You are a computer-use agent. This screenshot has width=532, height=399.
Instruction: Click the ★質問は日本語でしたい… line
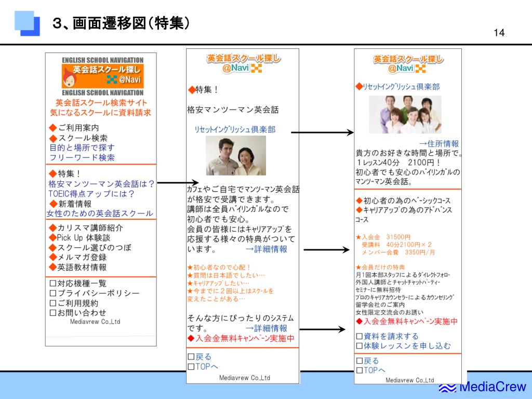(x=226, y=275)
